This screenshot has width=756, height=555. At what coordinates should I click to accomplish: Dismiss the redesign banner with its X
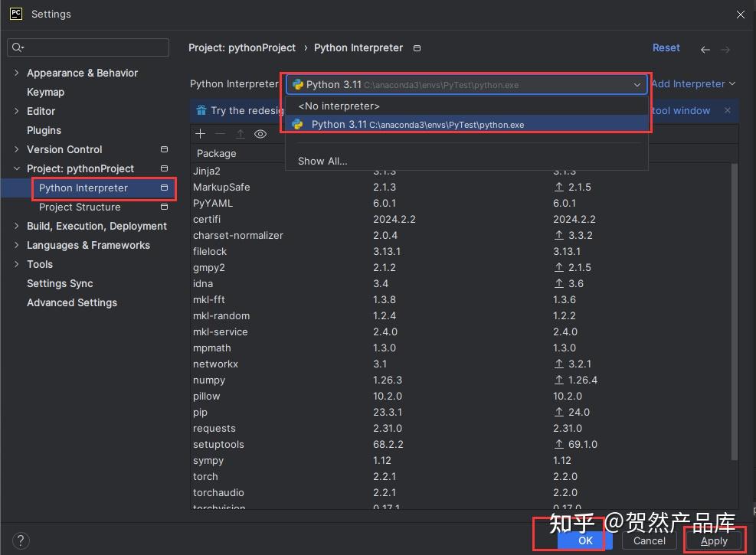[727, 110]
